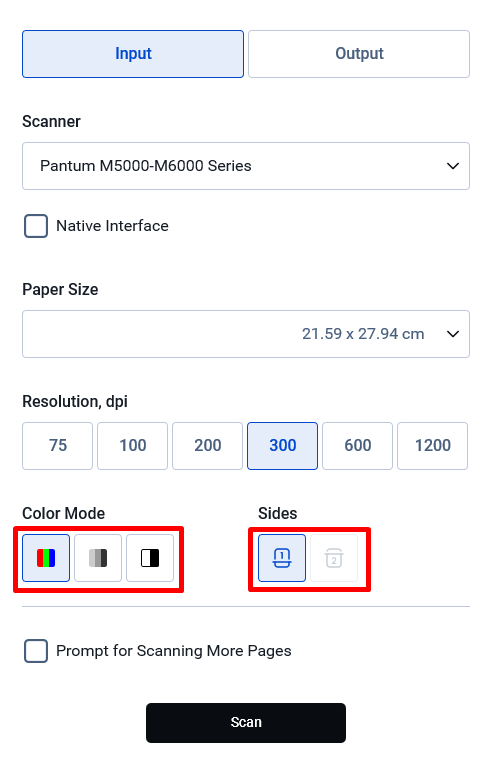Switch to the Input tab
Screen dimensions: 498x772
tap(133, 54)
